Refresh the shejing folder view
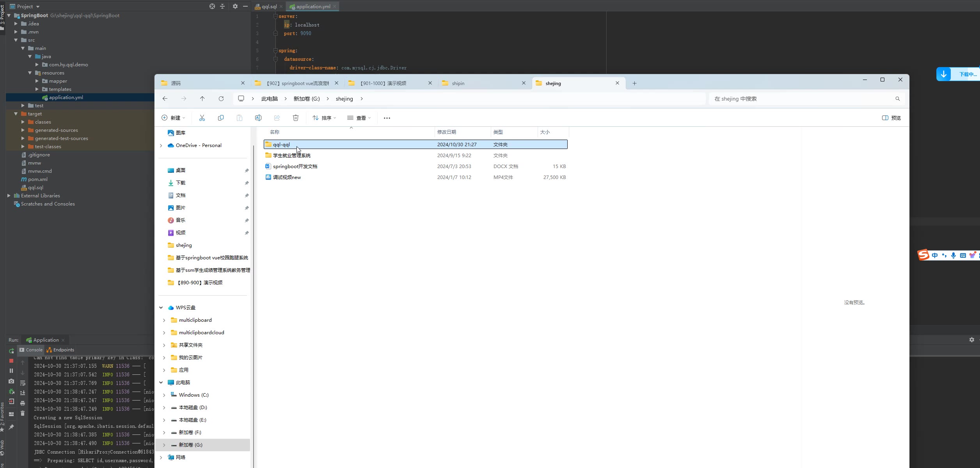This screenshot has height=468, width=980. pyautogui.click(x=221, y=99)
